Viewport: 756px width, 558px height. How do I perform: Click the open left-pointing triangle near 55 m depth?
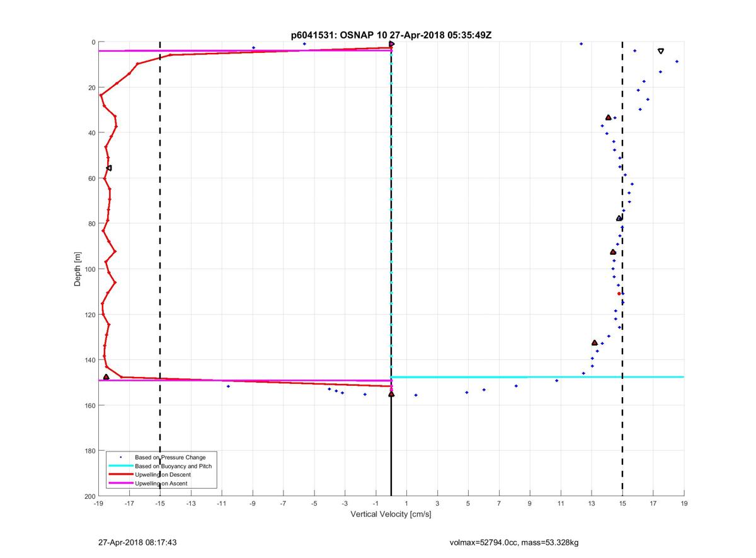click(x=109, y=168)
